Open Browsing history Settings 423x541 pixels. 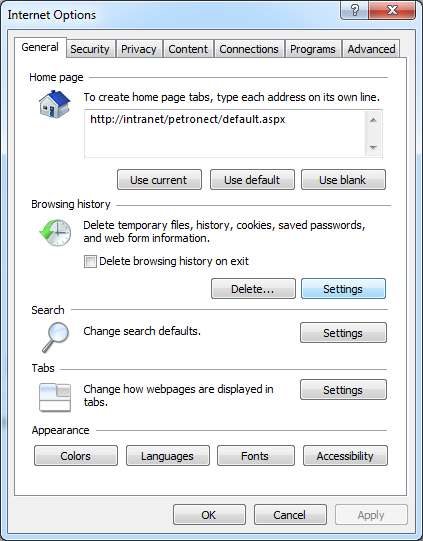[343, 289]
